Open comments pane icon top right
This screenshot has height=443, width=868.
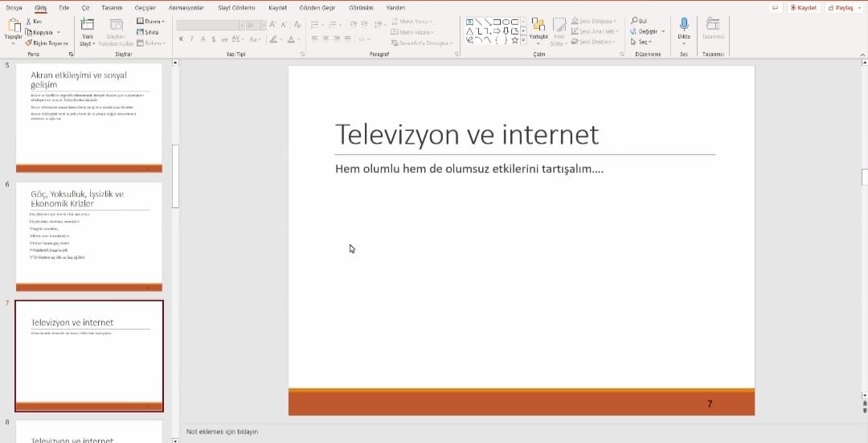(x=775, y=8)
